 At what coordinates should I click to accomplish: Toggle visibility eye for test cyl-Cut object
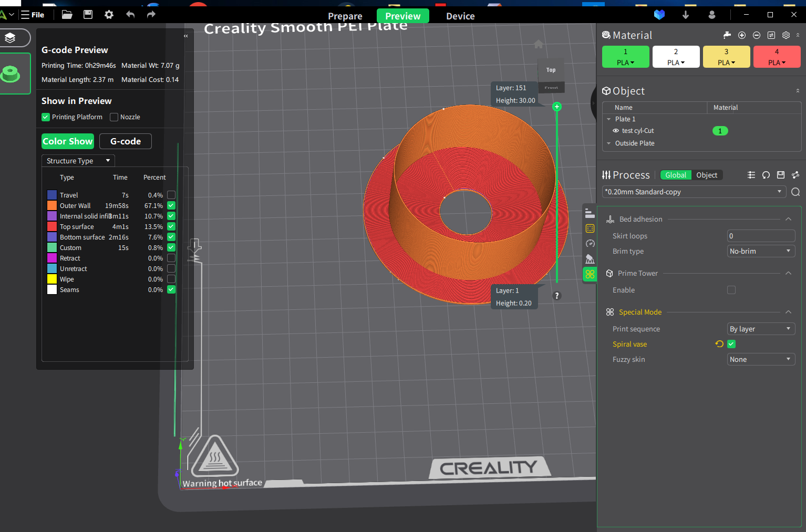(x=616, y=131)
